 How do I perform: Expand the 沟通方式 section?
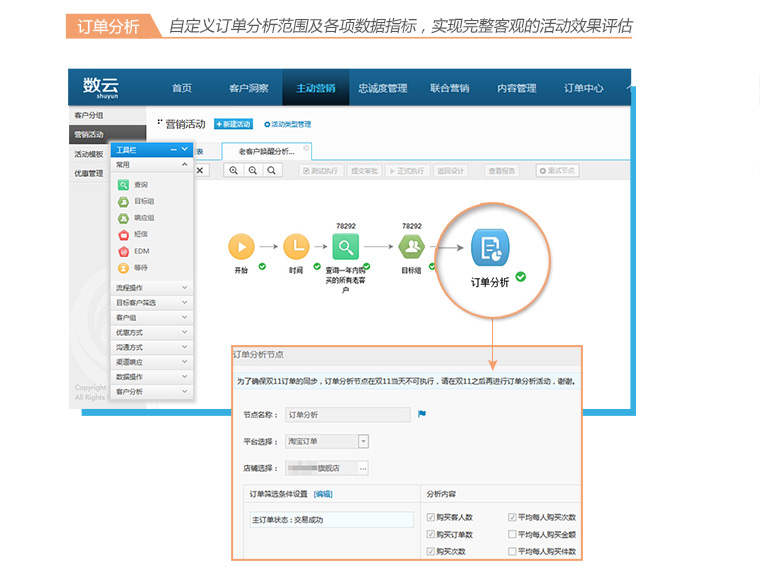click(152, 347)
